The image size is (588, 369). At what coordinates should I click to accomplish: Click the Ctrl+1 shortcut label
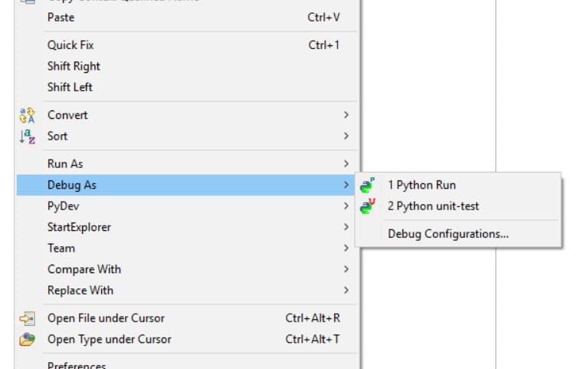coord(324,45)
